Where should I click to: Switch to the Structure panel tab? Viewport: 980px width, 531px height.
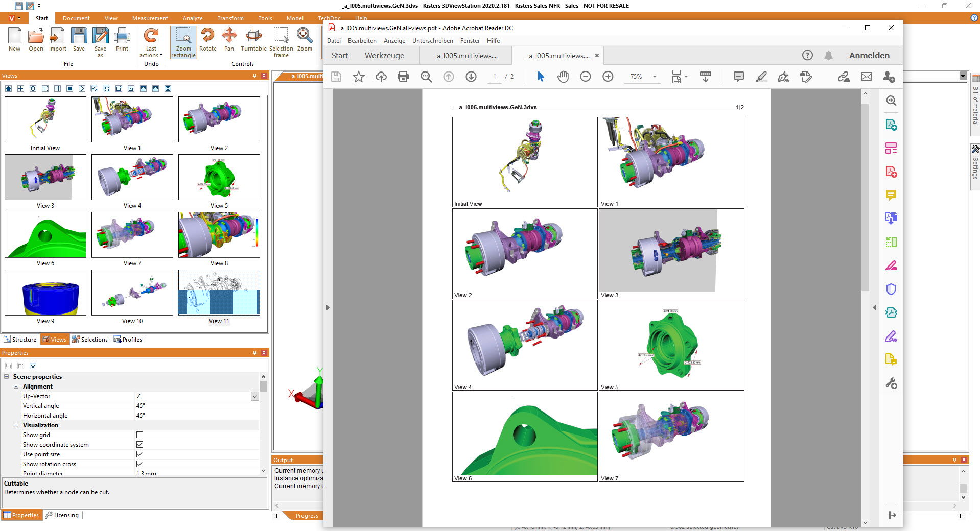tap(20, 340)
